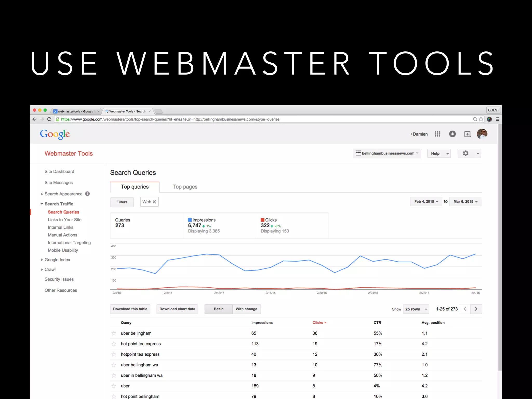Star the 'hot point tea express' query

[x=114, y=344]
